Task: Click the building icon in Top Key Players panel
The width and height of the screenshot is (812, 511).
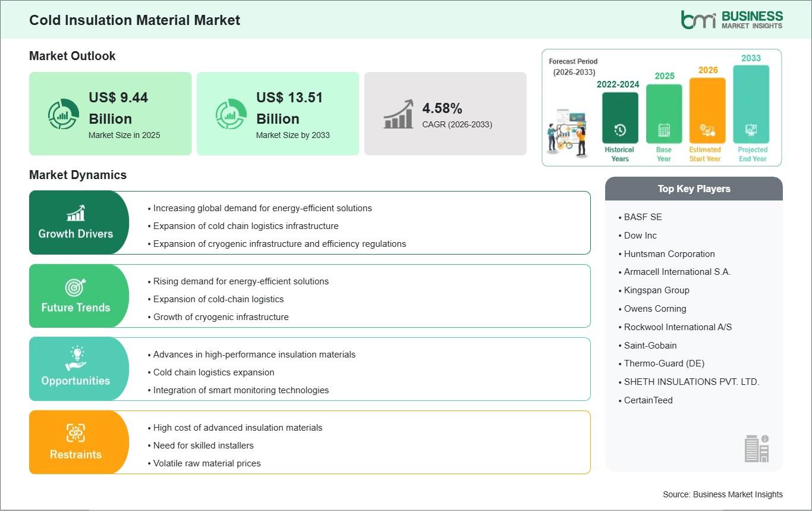Action: pos(757,448)
